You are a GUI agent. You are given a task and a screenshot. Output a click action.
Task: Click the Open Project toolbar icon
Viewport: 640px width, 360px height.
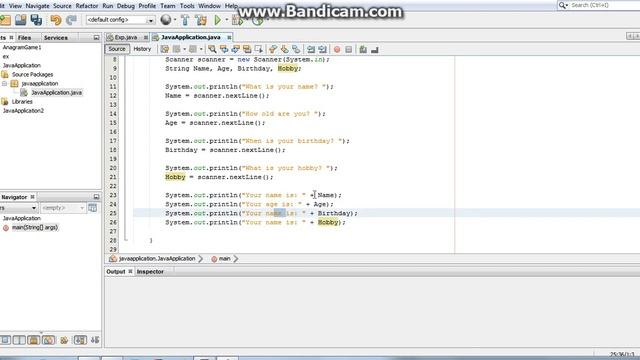click(20, 20)
